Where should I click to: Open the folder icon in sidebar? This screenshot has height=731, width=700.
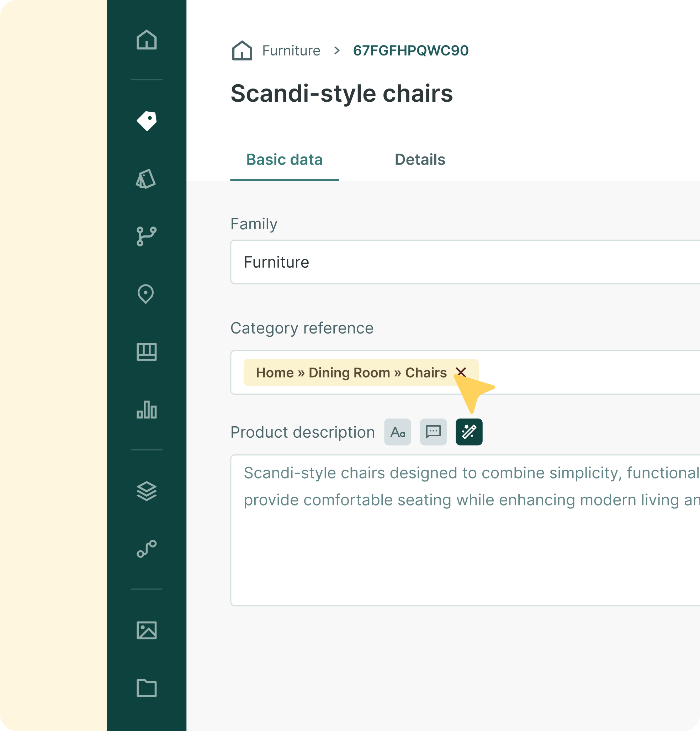(146, 688)
